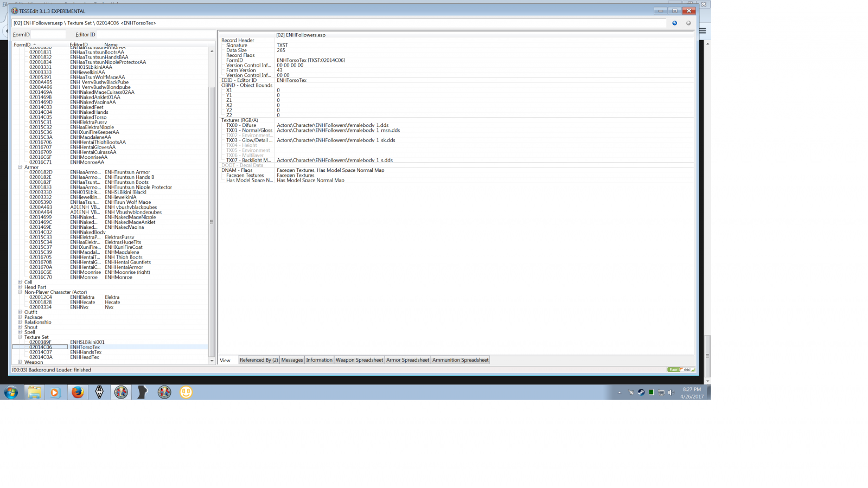Open the Referenced By (2) tab

(259, 360)
